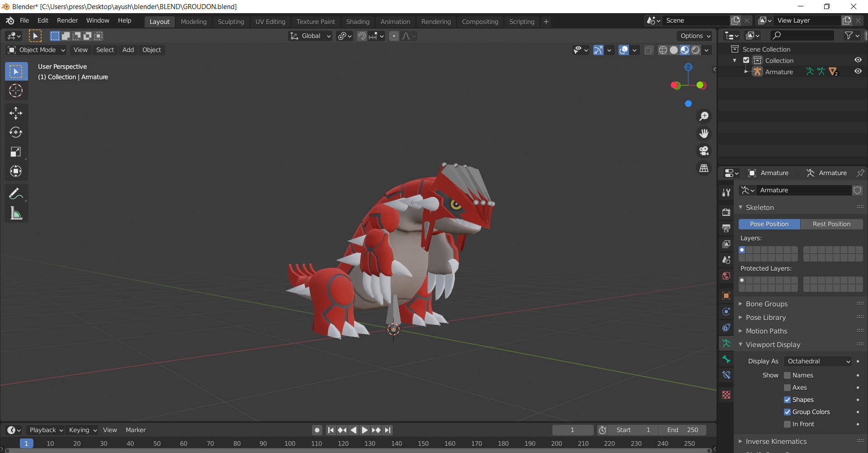Hide the Armature using the outliner eye icon
Image resolution: width=868 pixels, height=453 pixels.
click(x=858, y=72)
